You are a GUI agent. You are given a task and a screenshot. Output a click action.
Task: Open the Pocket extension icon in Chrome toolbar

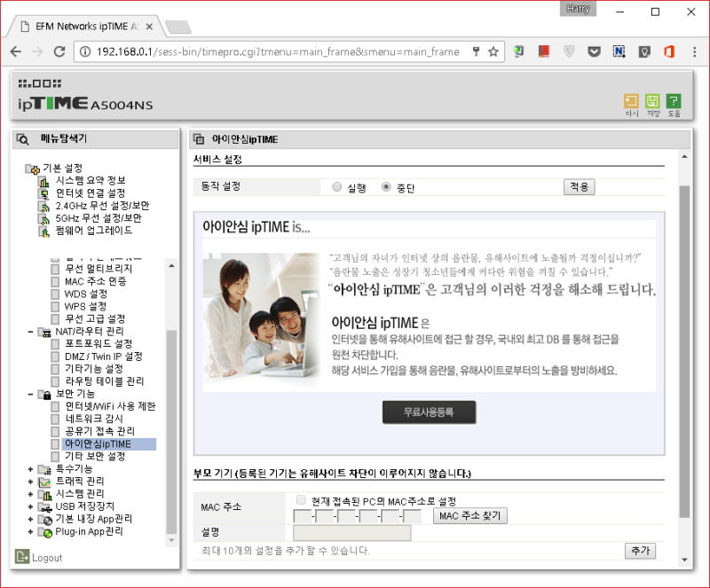592,51
